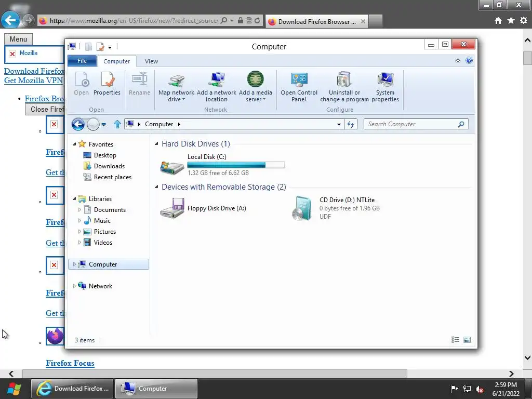Image resolution: width=532 pixels, height=399 pixels.
Task: Switch to large icons view in status bar
Action: pyautogui.click(x=467, y=340)
